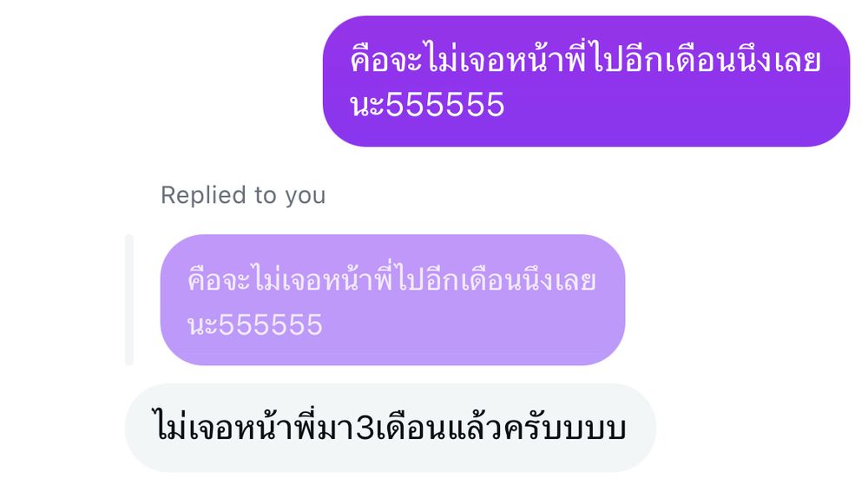This screenshot has width=868, height=491.
Task: Click the gray received message bubble
Action: tap(391, 428)
